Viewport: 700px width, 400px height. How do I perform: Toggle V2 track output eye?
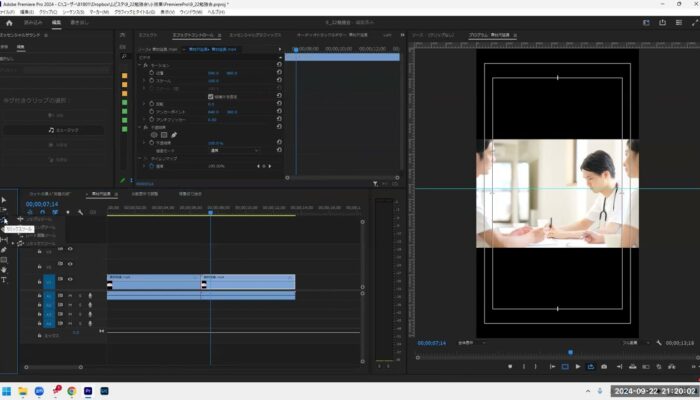(70, 264)
